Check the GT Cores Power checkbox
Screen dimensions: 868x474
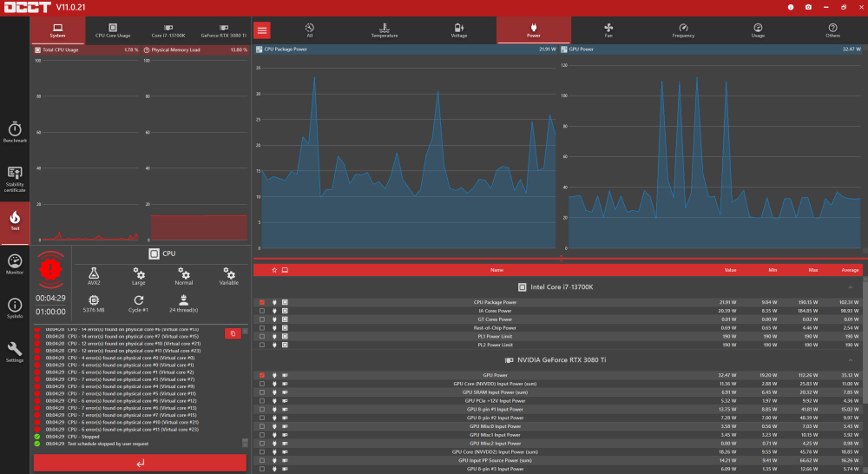coord(262,319)
